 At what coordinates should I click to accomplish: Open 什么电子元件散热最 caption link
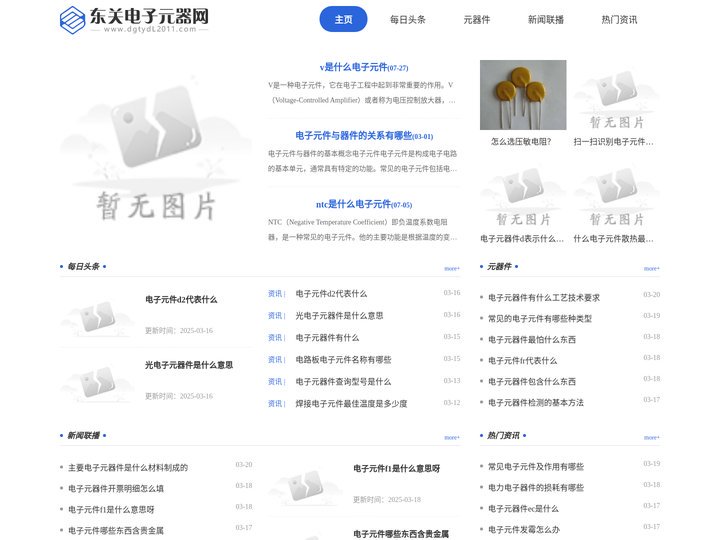[613, 239]
